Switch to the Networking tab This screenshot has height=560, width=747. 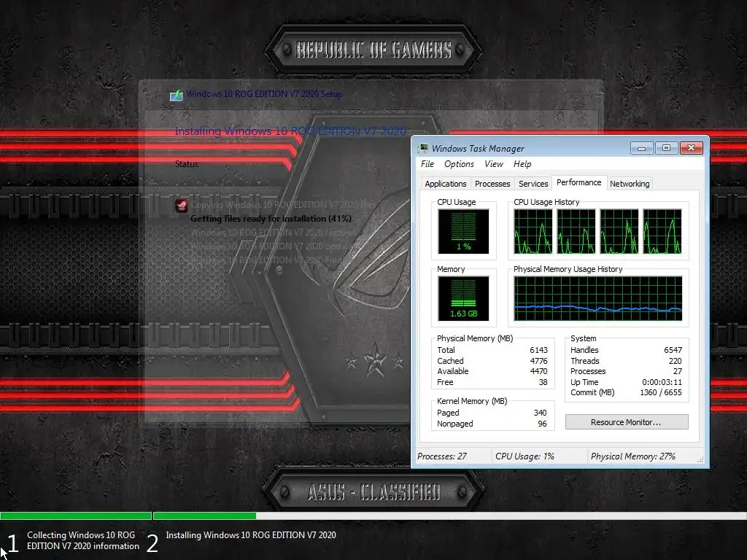pos(630,184)
